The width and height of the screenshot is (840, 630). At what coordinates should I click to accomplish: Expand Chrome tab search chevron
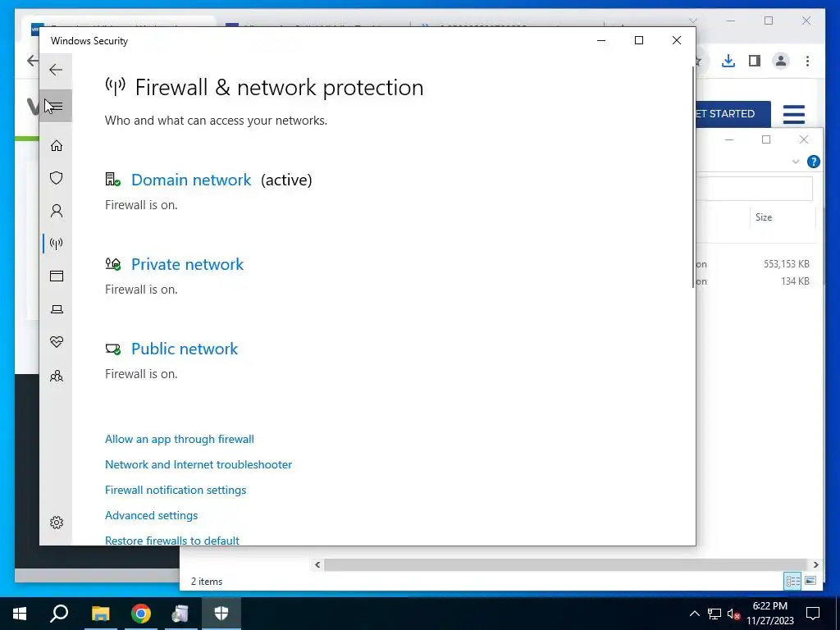692,21
